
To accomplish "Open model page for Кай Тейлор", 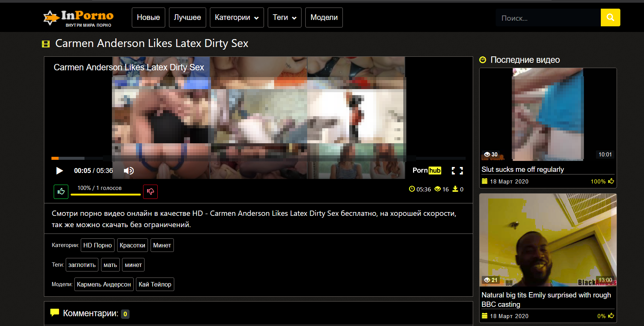I will tap(155, 284).
